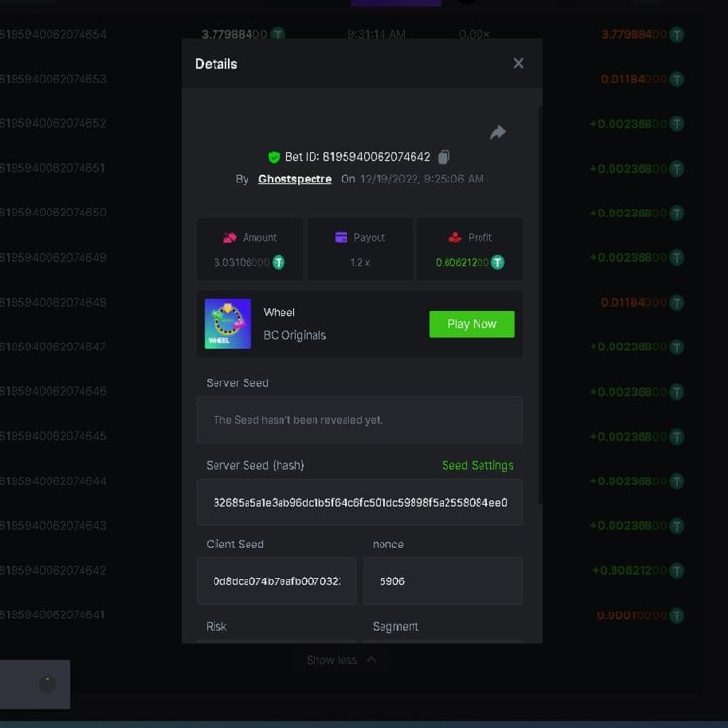Click the Profit icon

coord(454,238)
